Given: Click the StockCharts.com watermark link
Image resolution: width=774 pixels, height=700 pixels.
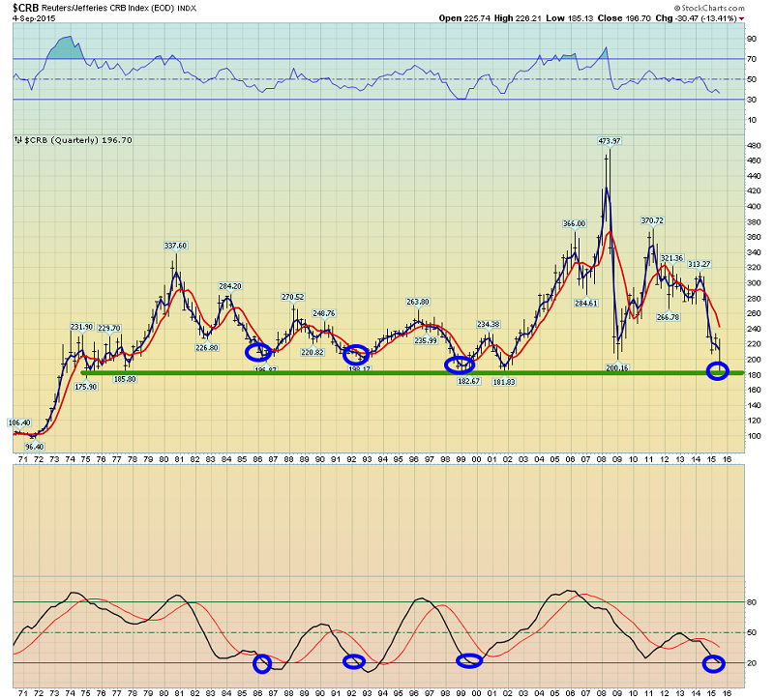Looking at the screenshot, I should [x=709, y=8].
